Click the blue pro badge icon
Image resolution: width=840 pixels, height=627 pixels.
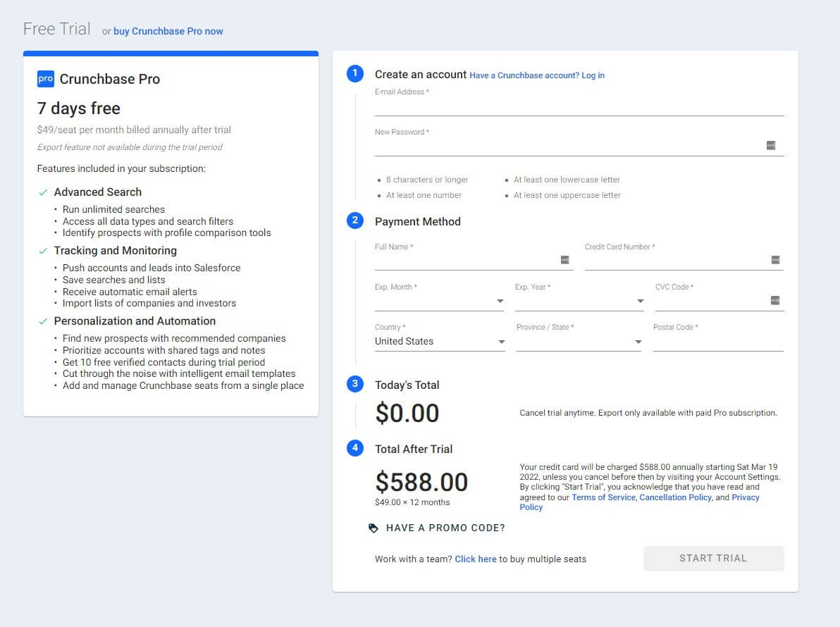click(45, 78)
